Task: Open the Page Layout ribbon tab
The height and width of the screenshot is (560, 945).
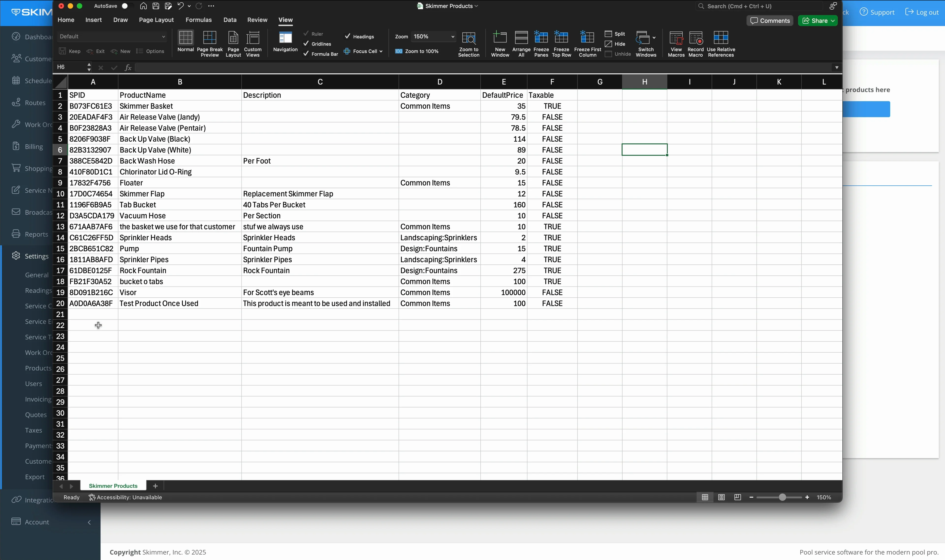Action: [156, 20]
